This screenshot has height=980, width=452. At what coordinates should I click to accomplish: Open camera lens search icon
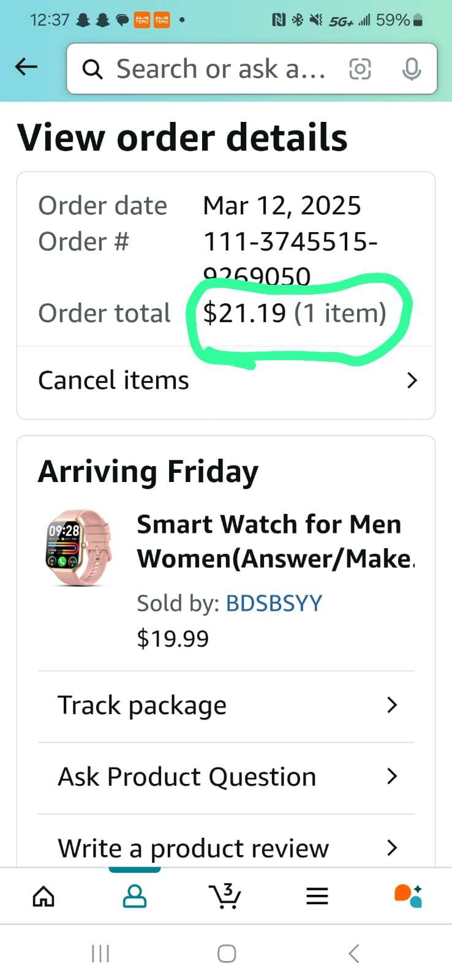(x=360, y=69)
